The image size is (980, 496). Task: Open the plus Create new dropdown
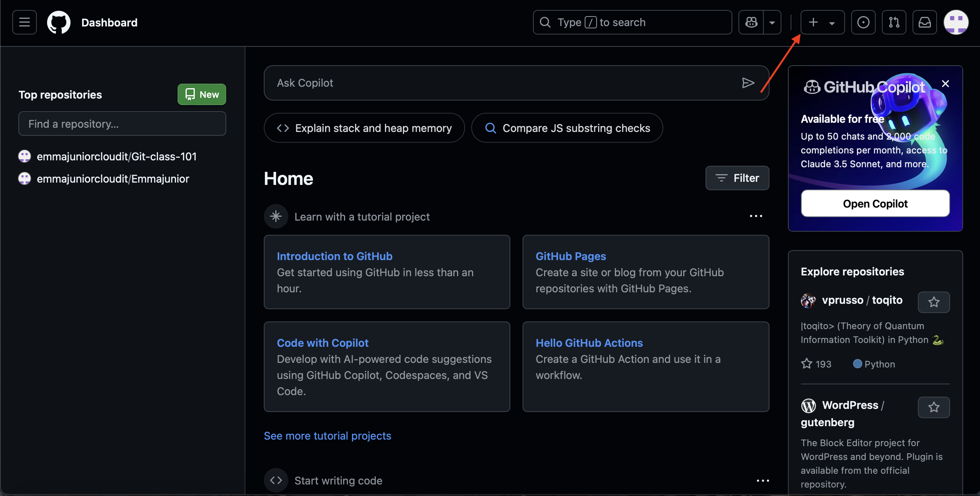point(822,22)
